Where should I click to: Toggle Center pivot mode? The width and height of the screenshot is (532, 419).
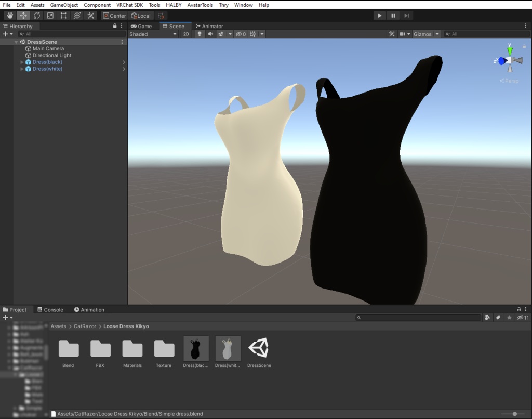[114, 15]
